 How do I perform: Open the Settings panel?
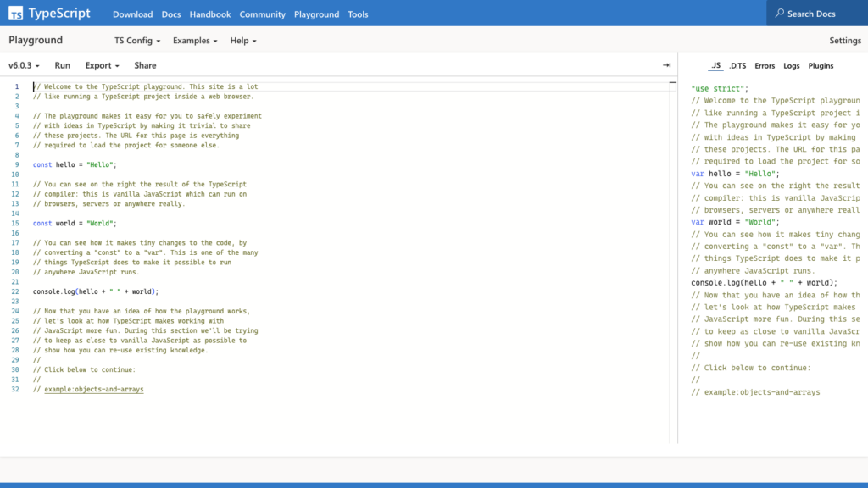[845, 41]
